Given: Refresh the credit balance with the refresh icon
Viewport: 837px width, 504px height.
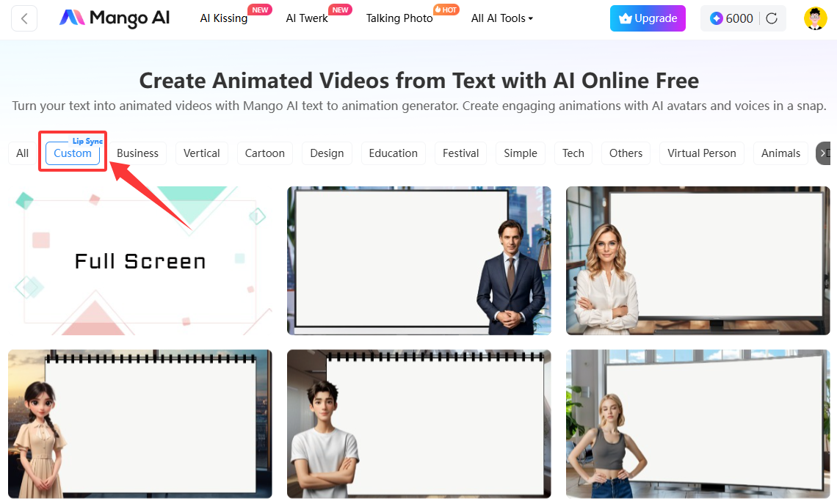Looking at the screenshot, I should (770, 18).
